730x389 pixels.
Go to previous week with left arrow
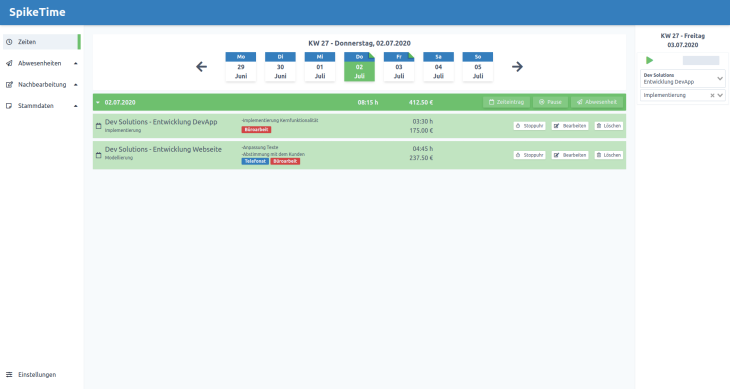click(x=201, y=67)
